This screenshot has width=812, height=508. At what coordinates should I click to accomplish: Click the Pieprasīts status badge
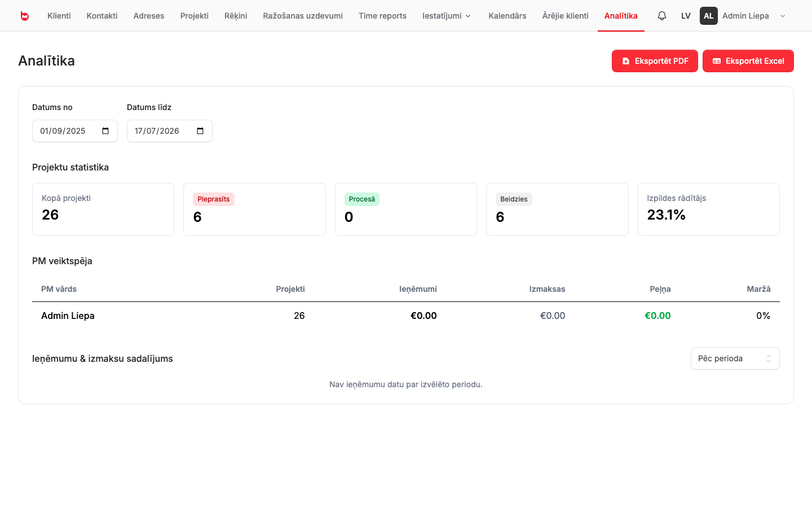point(214,199)
